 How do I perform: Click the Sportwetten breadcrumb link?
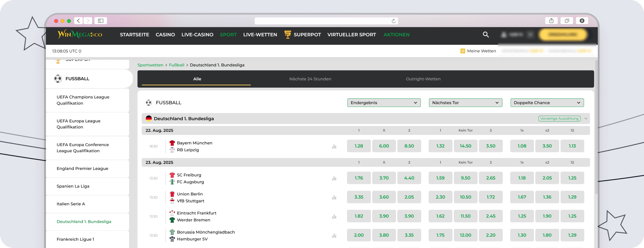[x=150, y=65]
